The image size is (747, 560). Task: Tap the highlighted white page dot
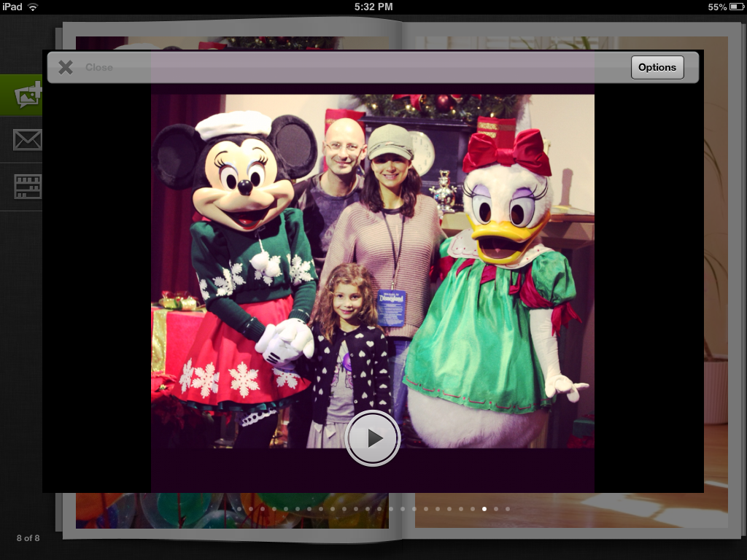(484, 509)
